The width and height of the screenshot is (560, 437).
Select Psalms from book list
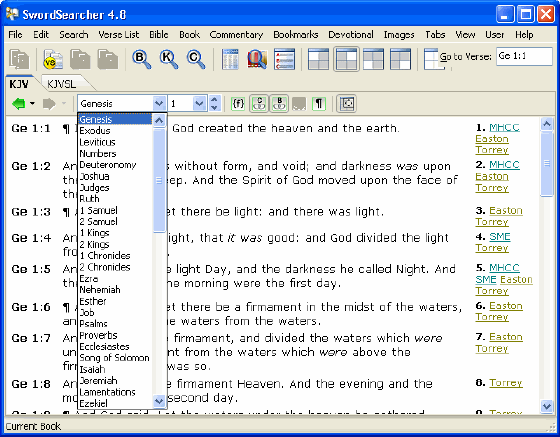[94, 324]
